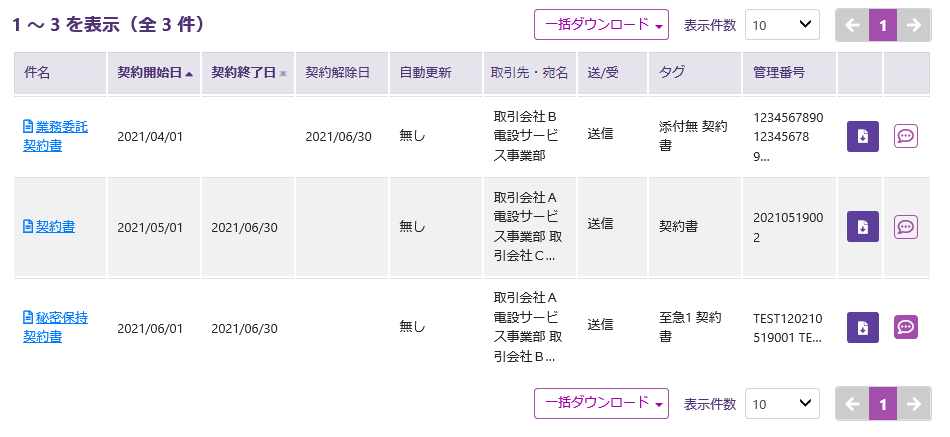The width and height of the screenshot is (950, 437).
Task: Download the 契約書 row file
Action: click(862, 226)
